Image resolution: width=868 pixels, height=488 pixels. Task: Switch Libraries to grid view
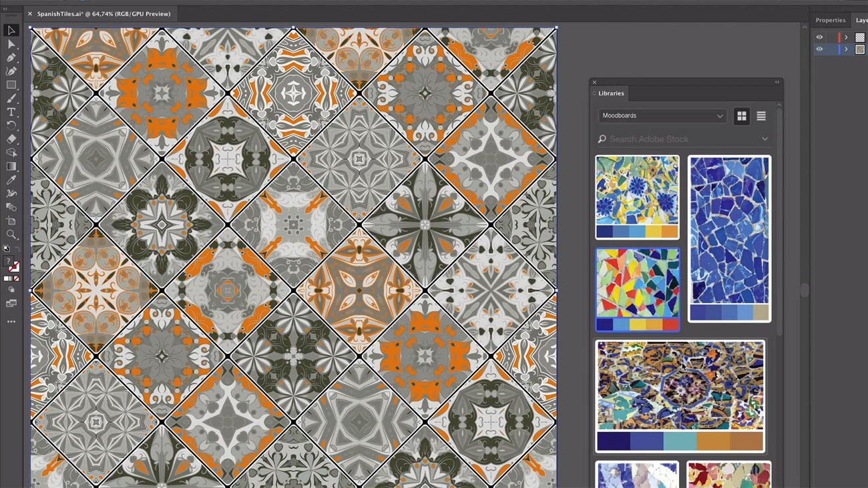[741, 116]
